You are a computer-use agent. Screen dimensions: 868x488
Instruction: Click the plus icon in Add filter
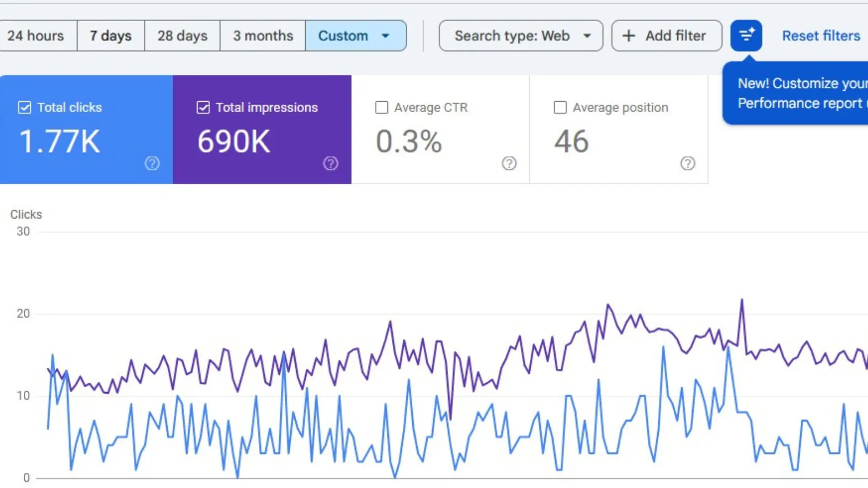[x=628, y=36]
